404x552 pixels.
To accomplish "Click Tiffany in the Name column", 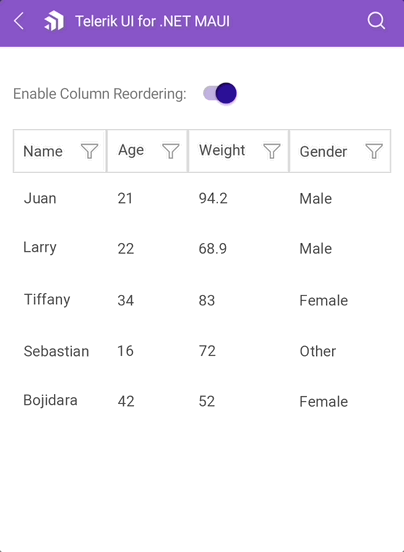I will pos(47,300).
